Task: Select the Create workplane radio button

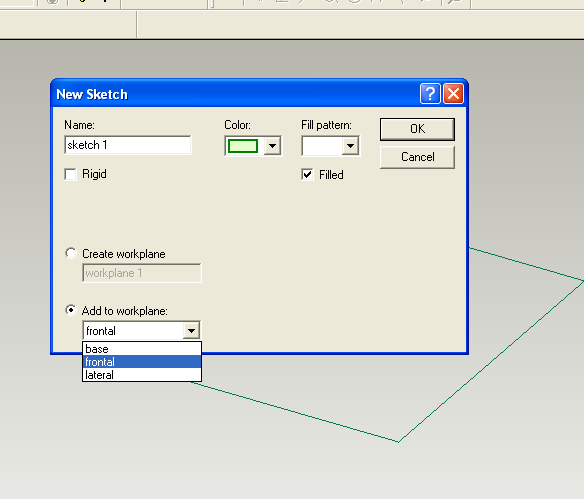Action: click(x=71, y=253)
